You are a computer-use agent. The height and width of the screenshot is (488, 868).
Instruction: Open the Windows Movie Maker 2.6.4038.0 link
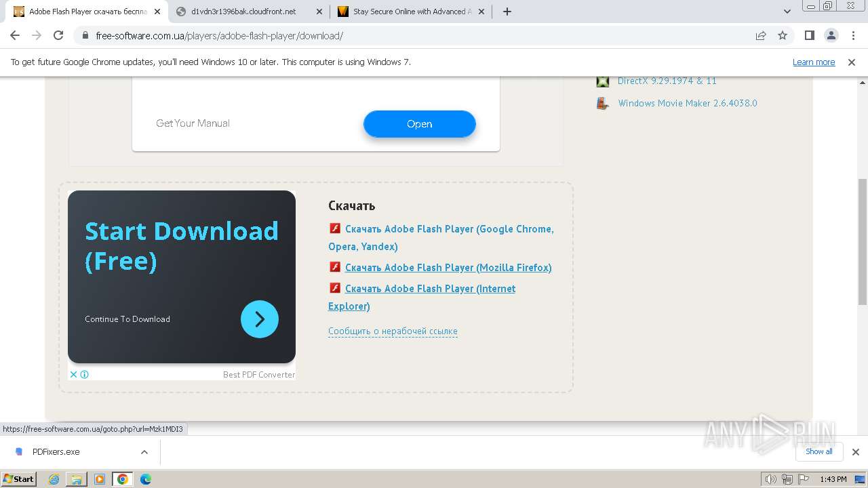coord(688,103)
